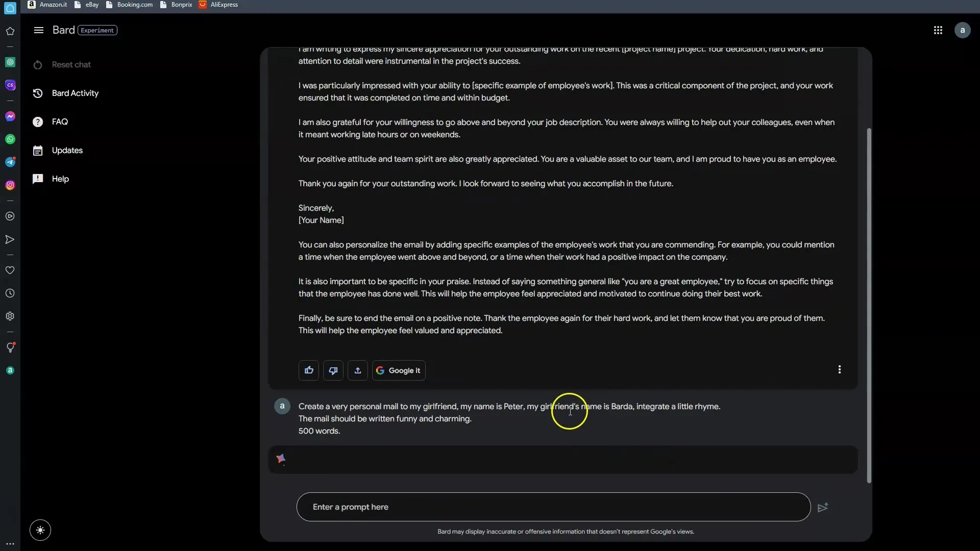Open the Updates menu item
Viewport: 980px width, 551px height.
[x=67, y=151]
